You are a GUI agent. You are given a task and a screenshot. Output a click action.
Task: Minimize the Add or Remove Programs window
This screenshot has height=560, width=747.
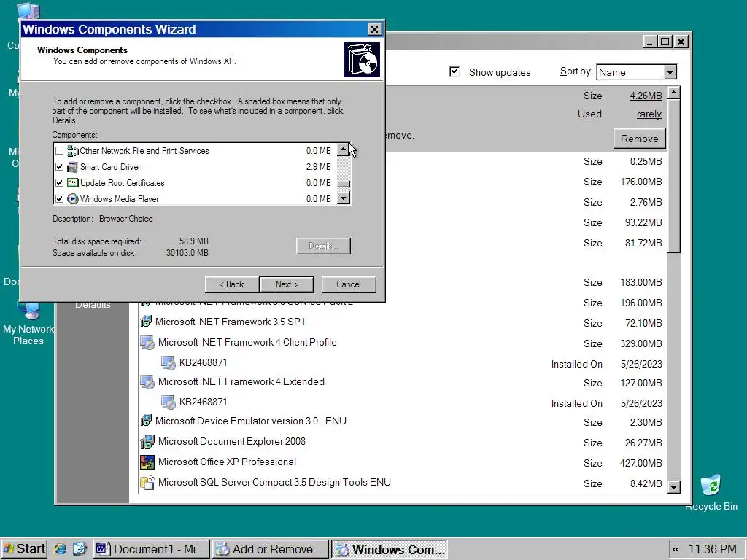tap(650, 42)
